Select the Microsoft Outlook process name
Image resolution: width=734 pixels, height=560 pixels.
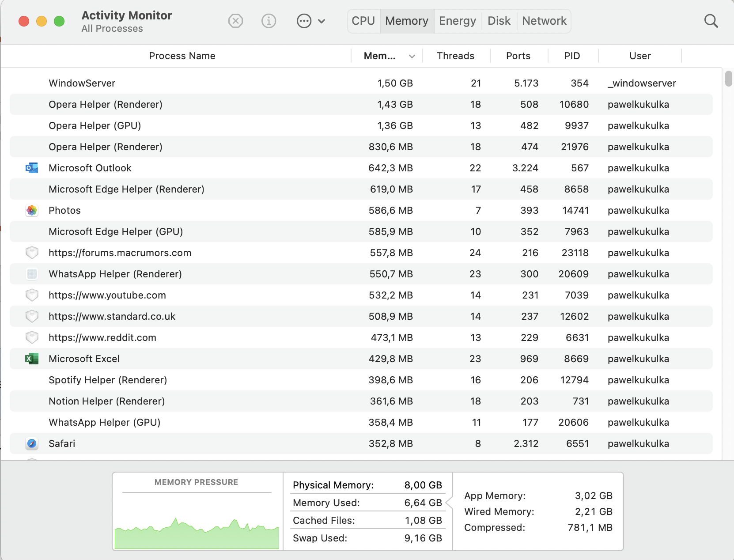(90, 168)
